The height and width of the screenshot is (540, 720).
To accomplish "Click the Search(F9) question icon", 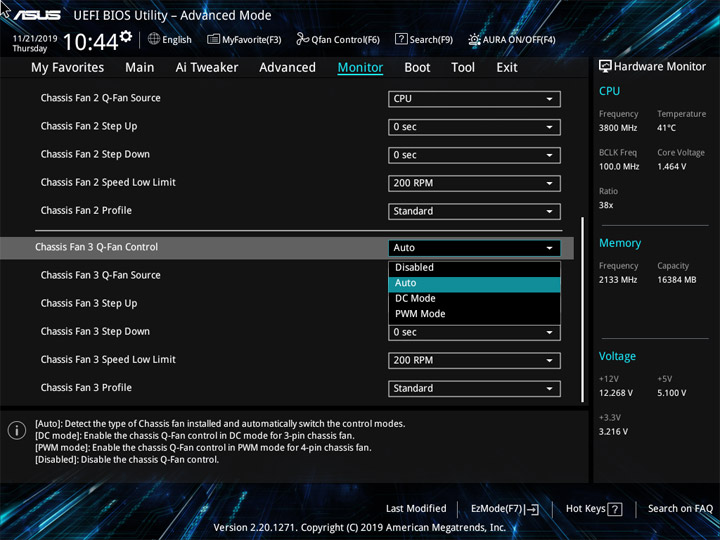I will 401,39.
